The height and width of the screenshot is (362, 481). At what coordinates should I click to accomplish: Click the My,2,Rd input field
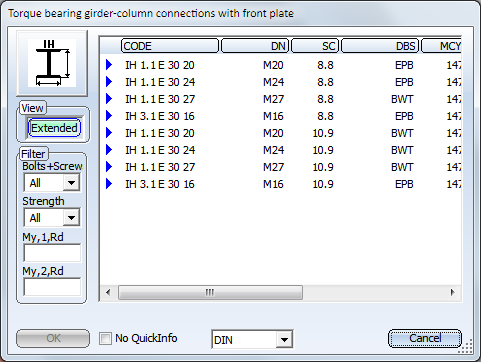[x=52, y=287]
